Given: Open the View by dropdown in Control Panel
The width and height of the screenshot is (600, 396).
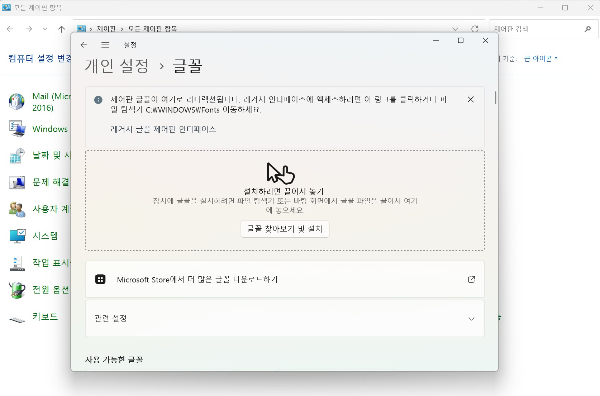Looking at the screenshot, I should [540, 59].
